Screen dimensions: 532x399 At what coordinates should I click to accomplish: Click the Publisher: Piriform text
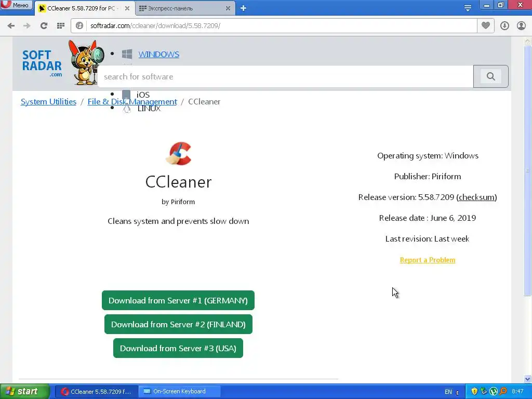pyautogui.click(x=428, y=177)
